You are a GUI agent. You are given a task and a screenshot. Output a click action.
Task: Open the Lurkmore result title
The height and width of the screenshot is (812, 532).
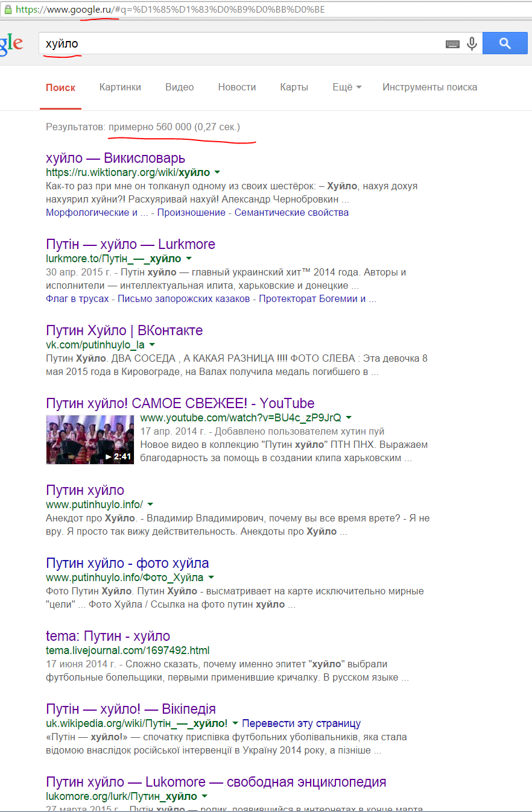[x=130, y=244]
